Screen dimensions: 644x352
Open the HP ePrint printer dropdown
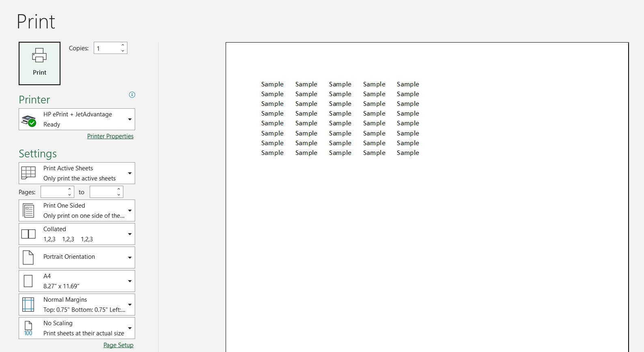point(130,119)
